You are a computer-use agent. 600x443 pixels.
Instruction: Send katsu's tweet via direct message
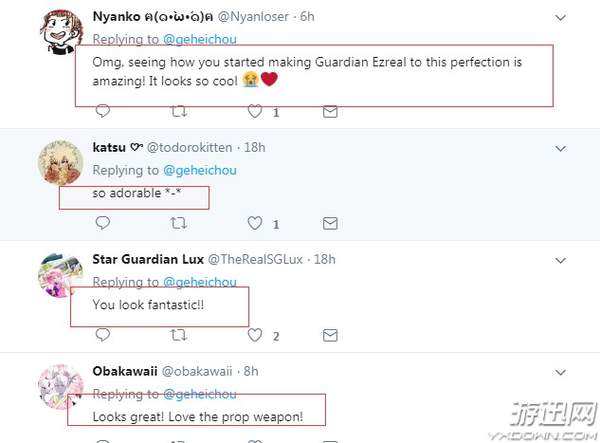coord(335,223)
